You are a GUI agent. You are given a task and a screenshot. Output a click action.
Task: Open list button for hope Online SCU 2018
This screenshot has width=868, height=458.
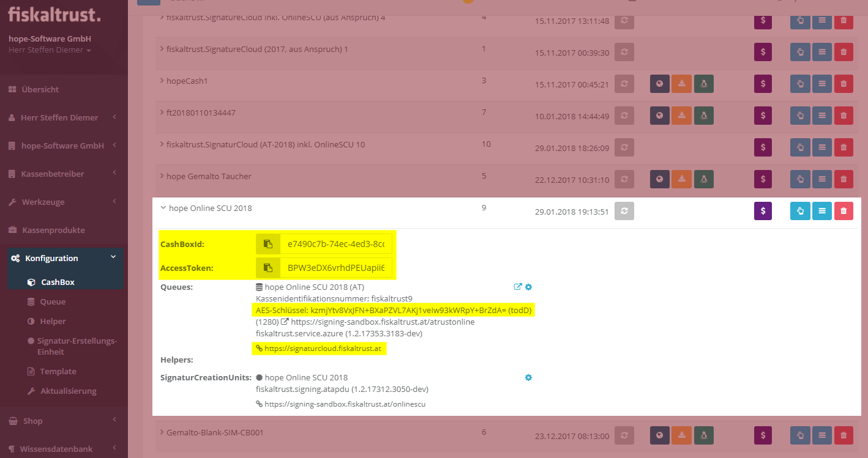pyautogui.click(x=822, y=211)
